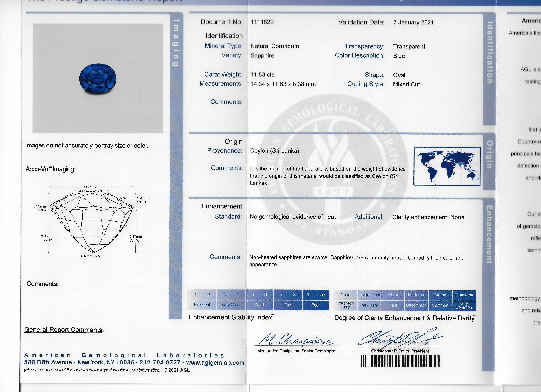Image resolution: width=541 pixels, height=392 pixels.
Task: Open the www.aglgemlab.com website link
Action: pos(215,363)
